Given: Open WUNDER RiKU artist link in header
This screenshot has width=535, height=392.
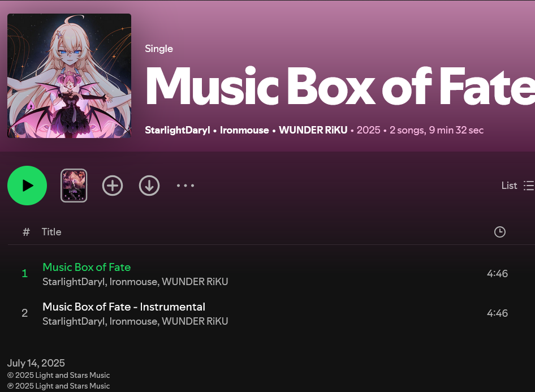Looking at the screenshot, I should pyautogui.click(x=313, y=130).
